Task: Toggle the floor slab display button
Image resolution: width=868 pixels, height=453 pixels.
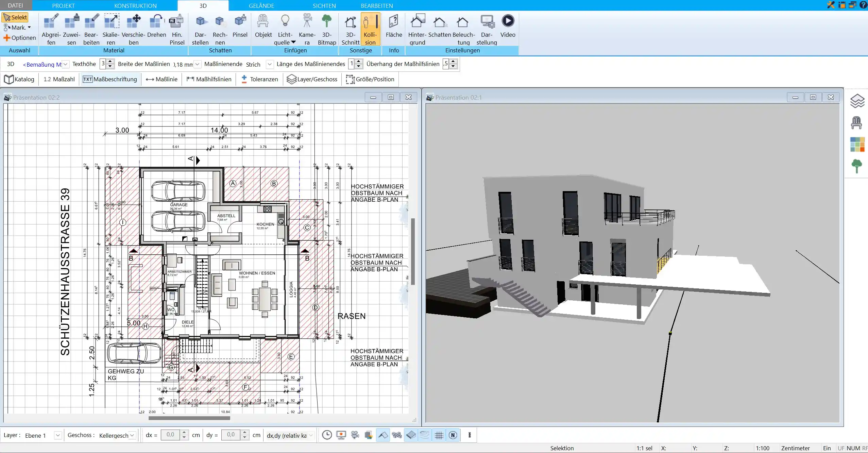Action: [x=411, y=435]
